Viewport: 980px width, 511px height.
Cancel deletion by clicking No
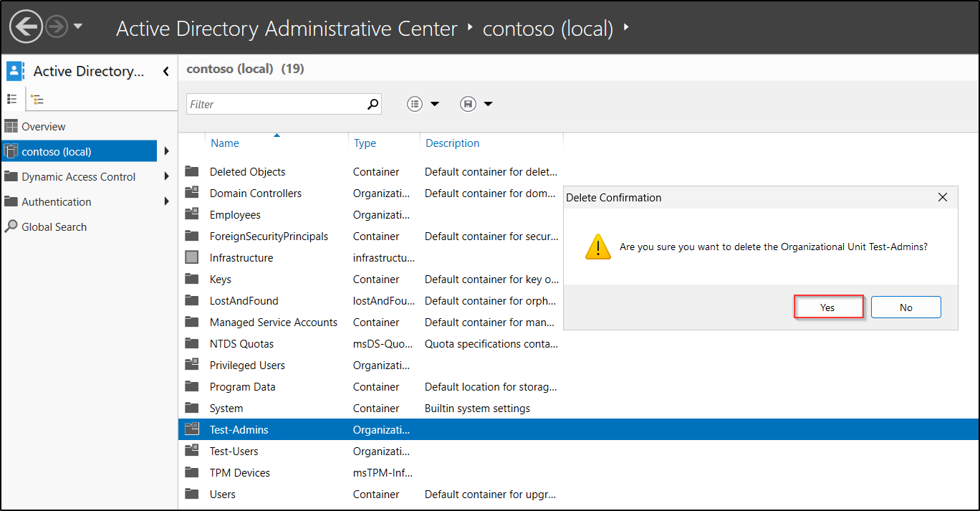(x=905, y=307)
